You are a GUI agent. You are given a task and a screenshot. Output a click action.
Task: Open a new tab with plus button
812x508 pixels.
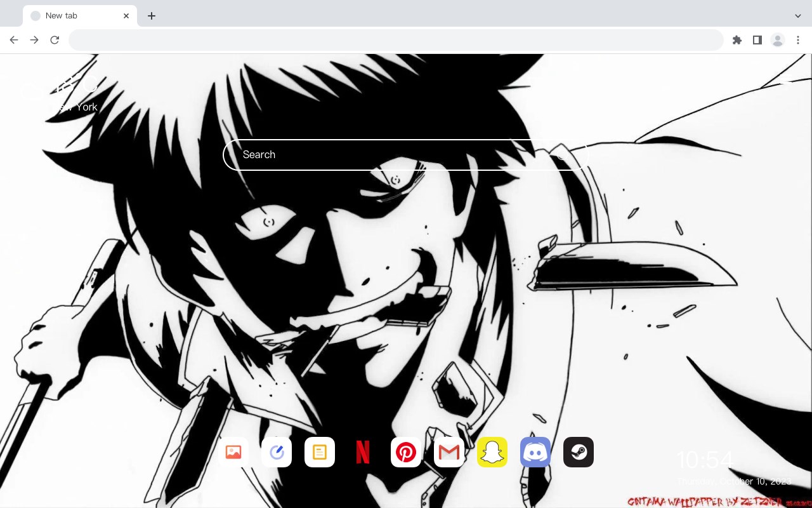tap(151, 16)
